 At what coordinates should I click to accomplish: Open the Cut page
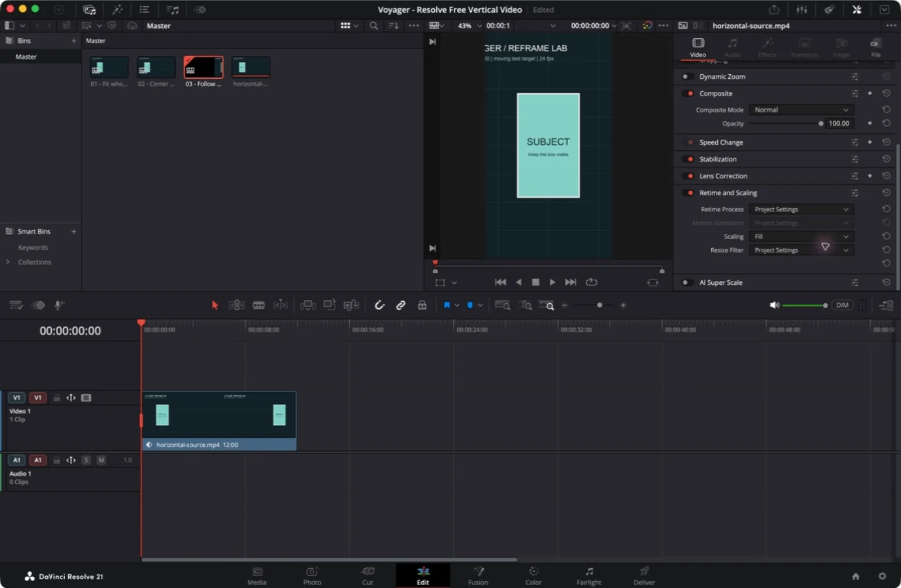point(367,576)
